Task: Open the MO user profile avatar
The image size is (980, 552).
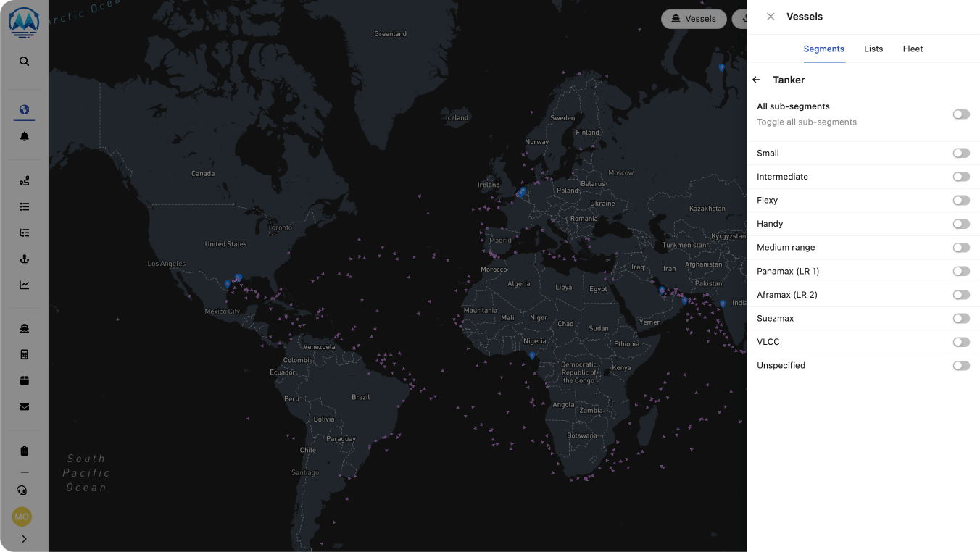Action: [21, 517]
